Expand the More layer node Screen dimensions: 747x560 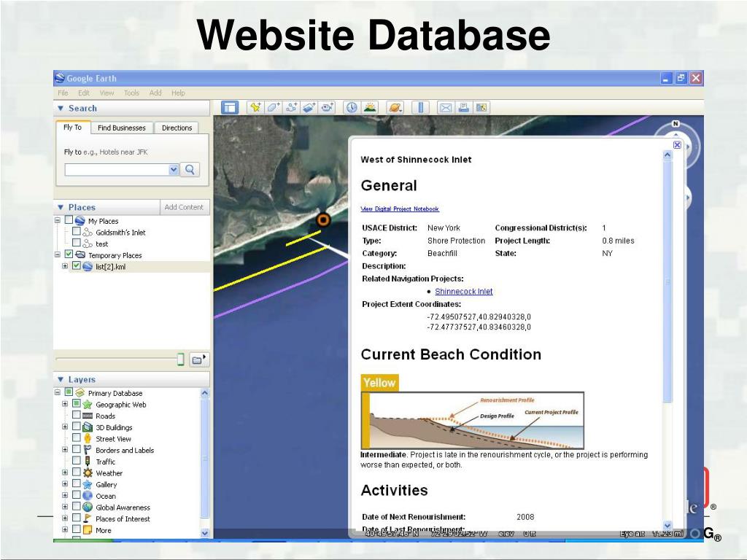click(x=65, y=529)
